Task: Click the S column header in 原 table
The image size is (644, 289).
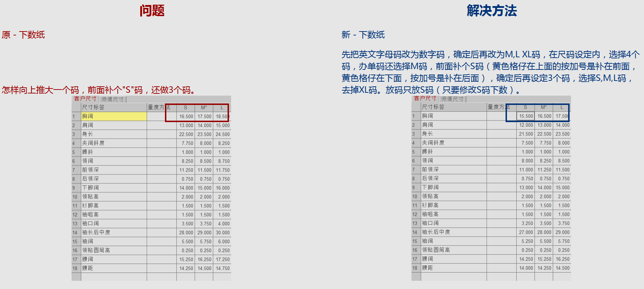Action: [185, 107]
